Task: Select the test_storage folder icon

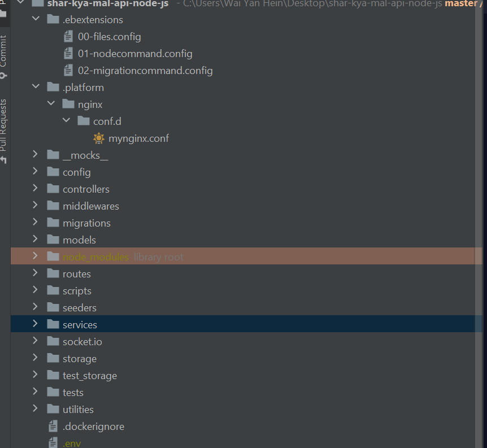Action: (x=53, y=375)
